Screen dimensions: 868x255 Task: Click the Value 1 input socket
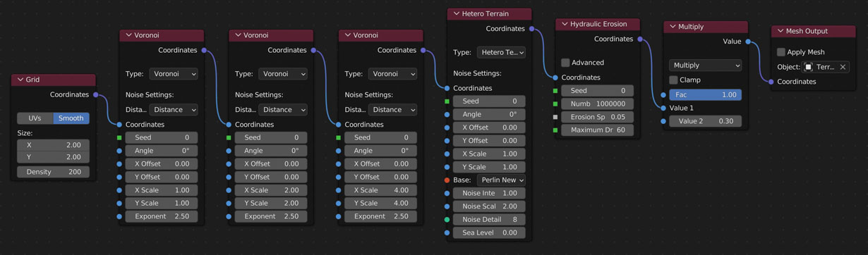663,108
